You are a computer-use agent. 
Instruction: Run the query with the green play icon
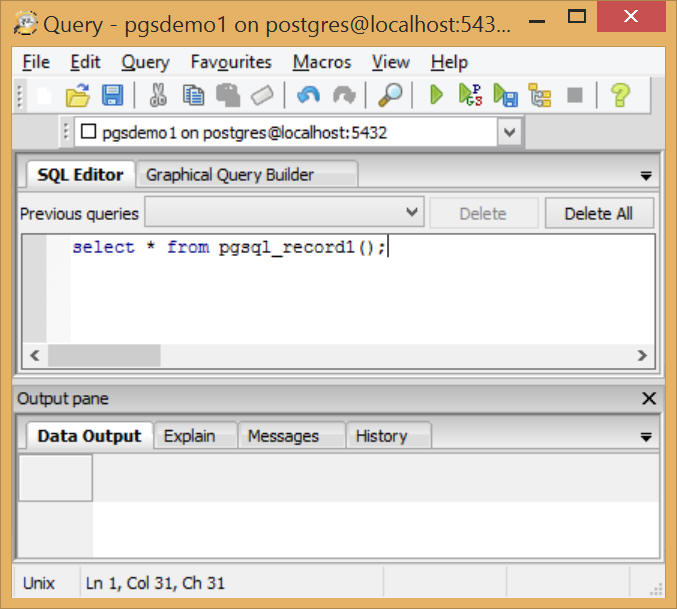click(x=436, y=96)
